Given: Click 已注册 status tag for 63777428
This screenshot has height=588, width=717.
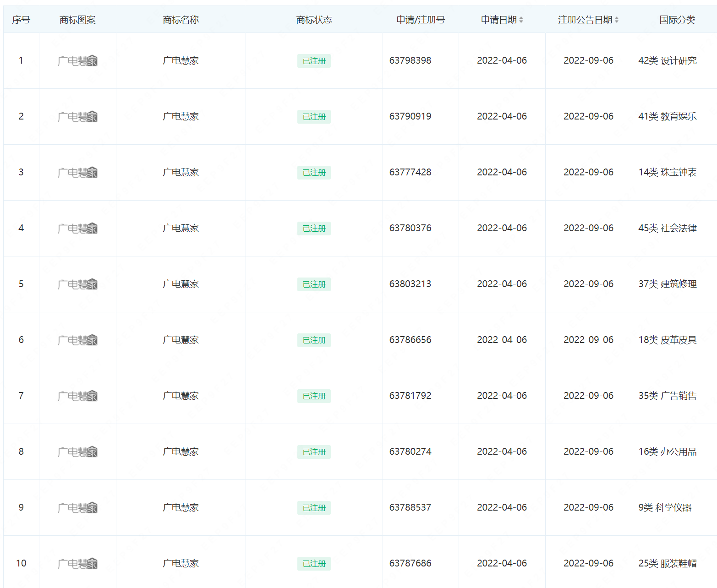Looking at the screenshot, I should [314, 173].
